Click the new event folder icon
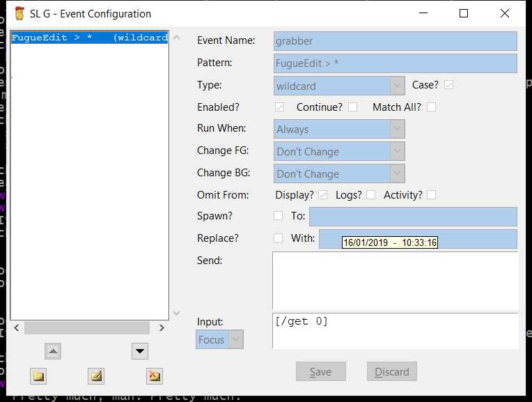Viewport: 532px width, 402px height. click(x=39, y=376)
